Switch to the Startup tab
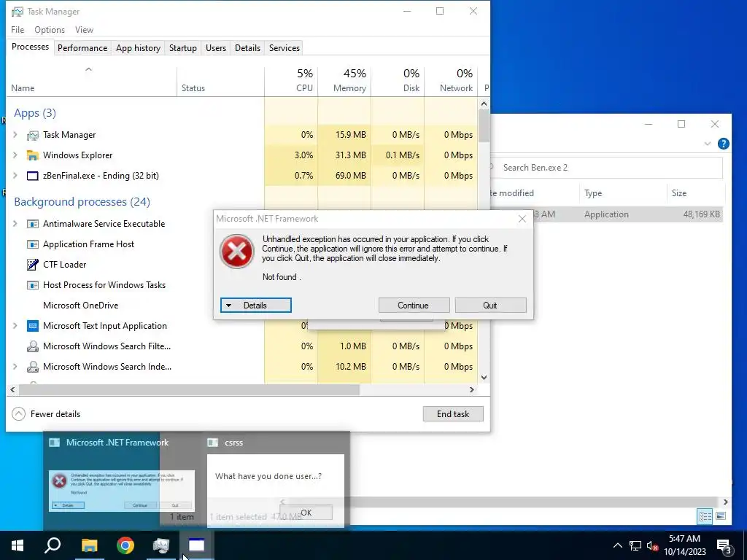Screen dimensions: 747x560 [x=183, y=48]
